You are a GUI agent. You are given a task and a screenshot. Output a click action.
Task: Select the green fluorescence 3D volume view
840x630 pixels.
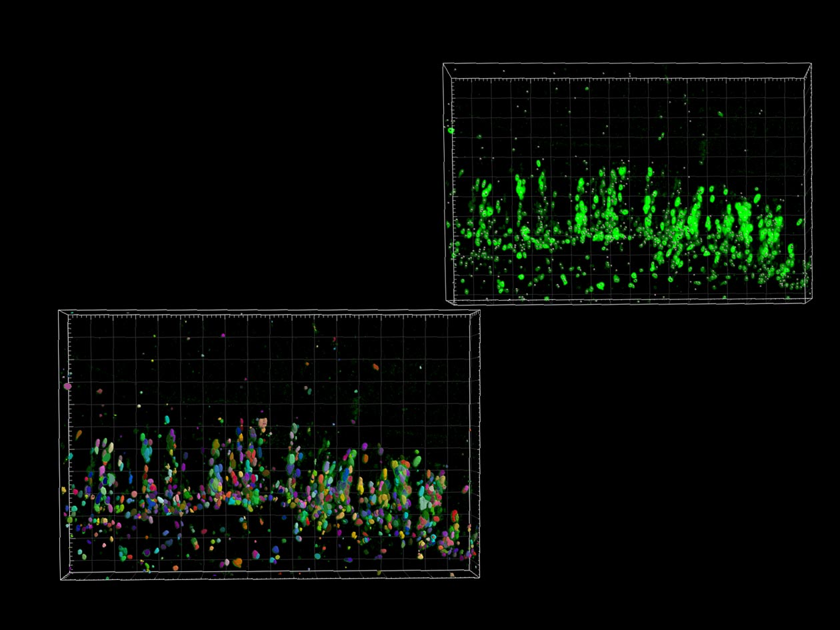(627, 183)
